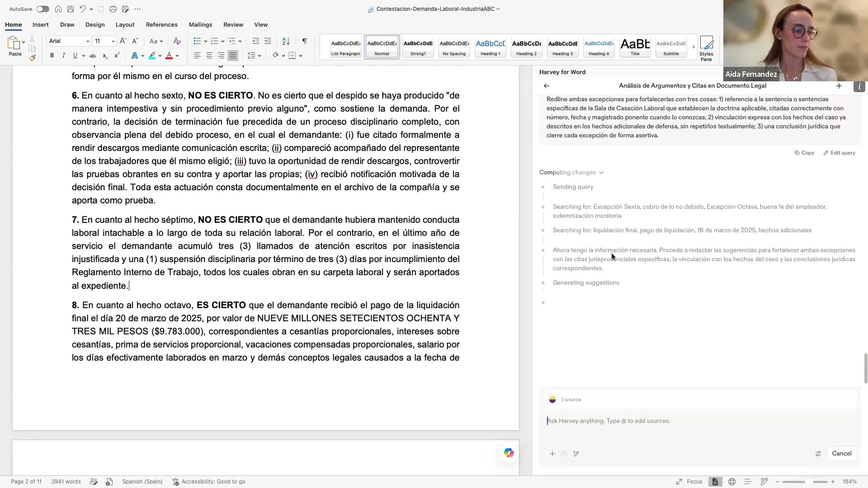Screen dimensions: 868x488
Task: Go back in Harvey panel
Action: [547, 86]
